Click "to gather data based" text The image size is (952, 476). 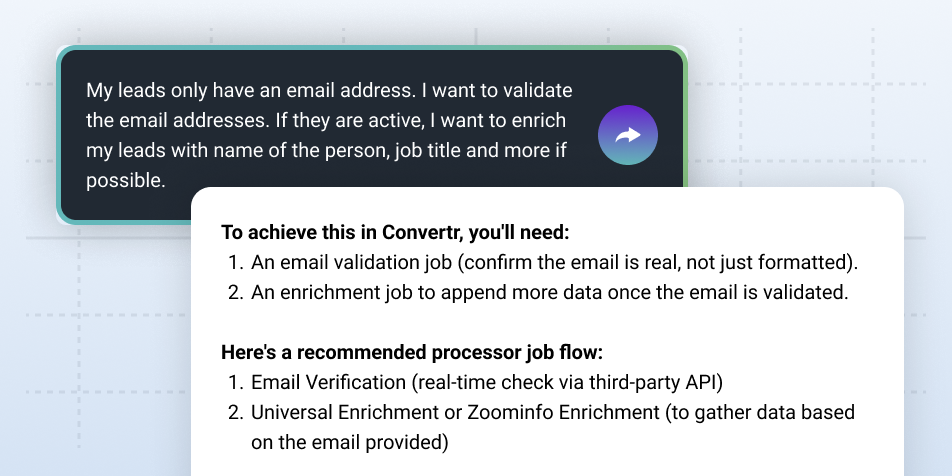point(768,413)
